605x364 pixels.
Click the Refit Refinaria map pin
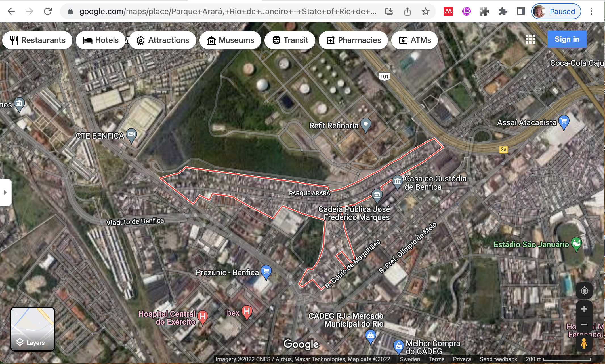tap(366, 124)
